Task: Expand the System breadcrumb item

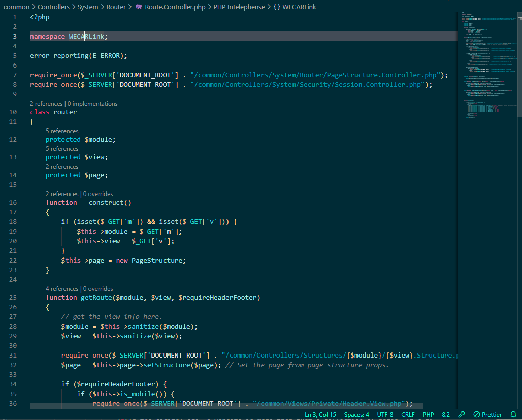Action: click(87, 7)
